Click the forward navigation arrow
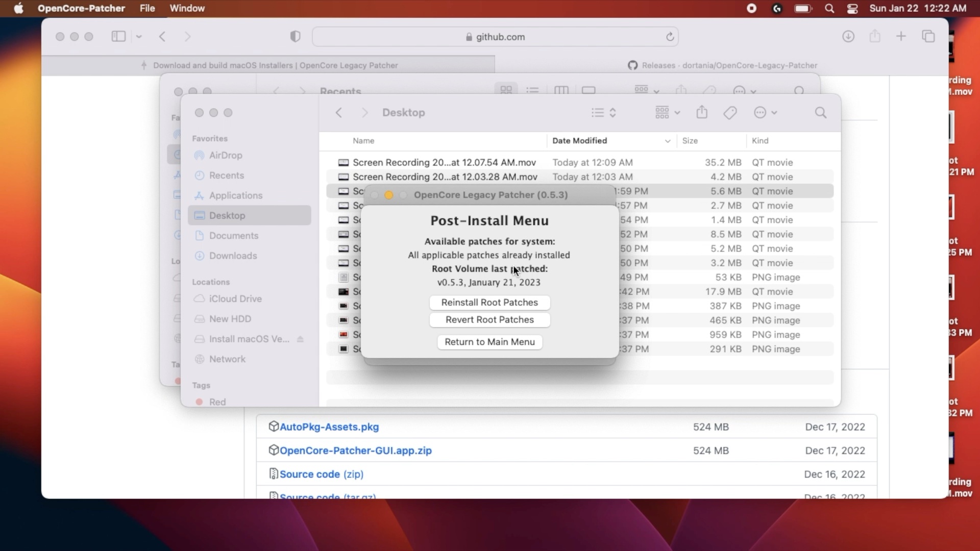 pos(188,36)
